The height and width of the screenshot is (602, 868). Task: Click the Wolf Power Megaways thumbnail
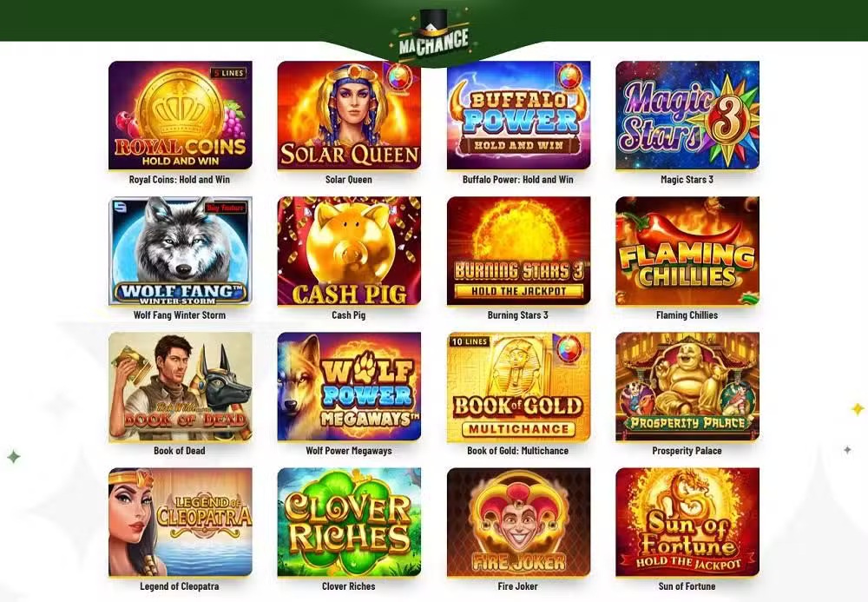click(x=349, y=387)
